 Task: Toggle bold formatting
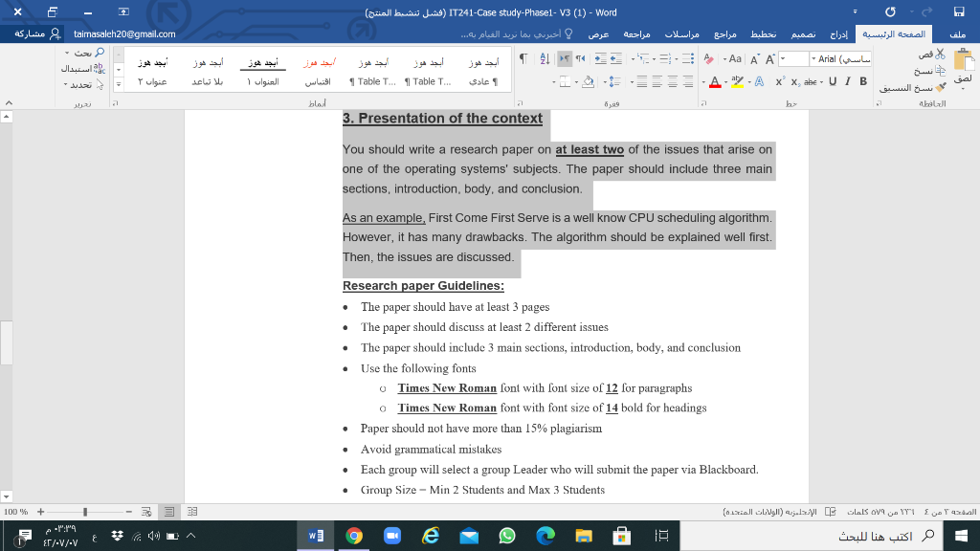[x=862, y=80]
